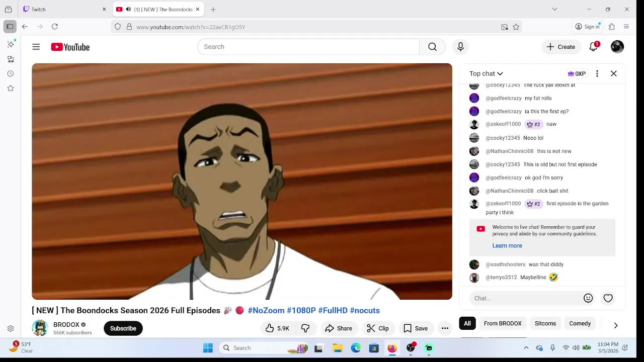
Task: Open the YouTube account avatar menu
Action: pyautogui.click(x=617, y=47)
